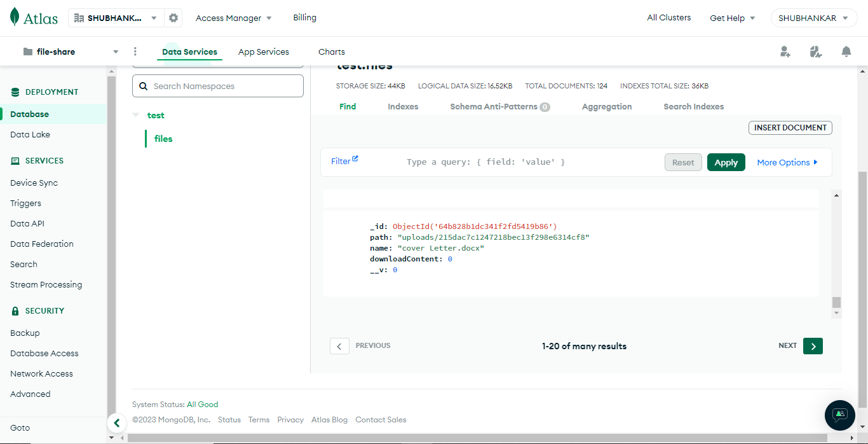Click the query filter input field
The height and width of the screenshot is (444, 868).
[531, 162]
